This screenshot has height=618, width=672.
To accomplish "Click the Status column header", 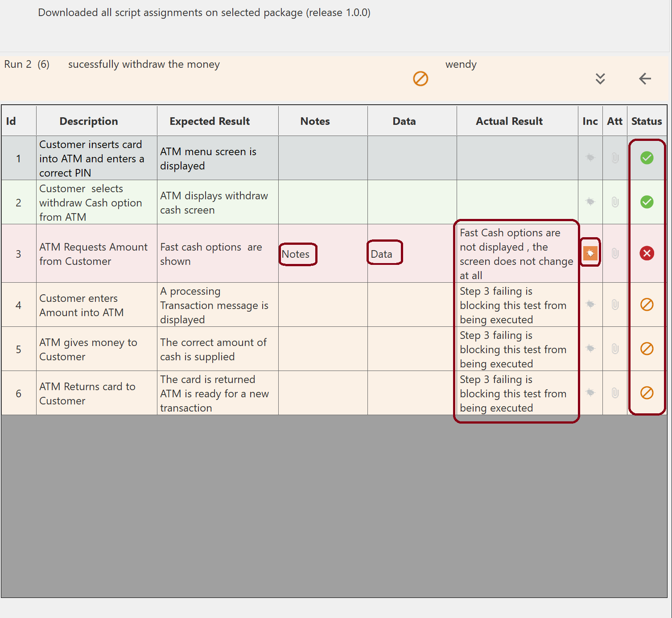I will click(x=646, y=121).
